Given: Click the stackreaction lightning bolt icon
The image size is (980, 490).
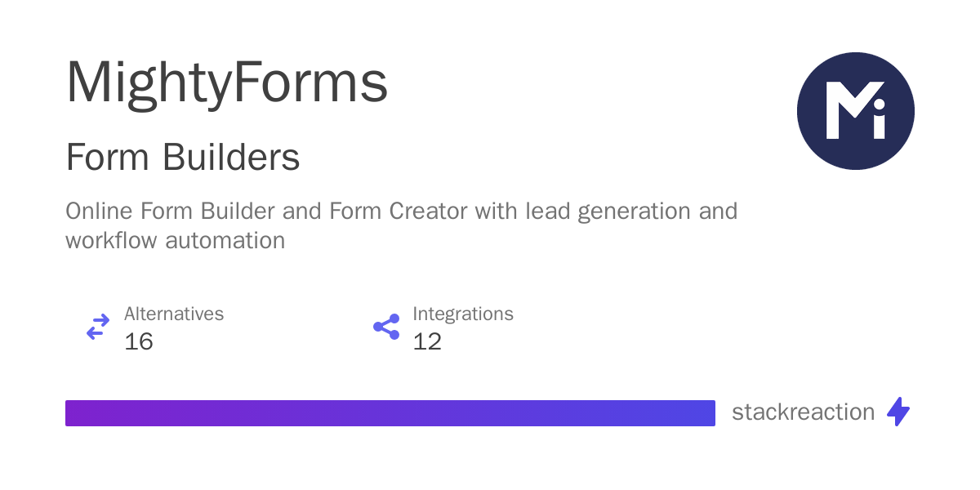Looking at the screenshot, I should [898, 412].
